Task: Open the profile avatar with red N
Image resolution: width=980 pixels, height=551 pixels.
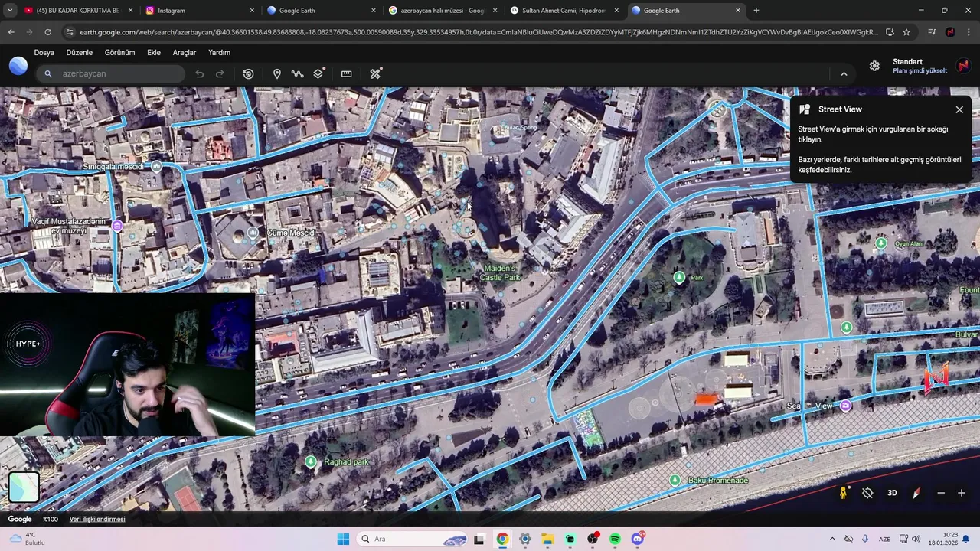Action: [963, 66]
